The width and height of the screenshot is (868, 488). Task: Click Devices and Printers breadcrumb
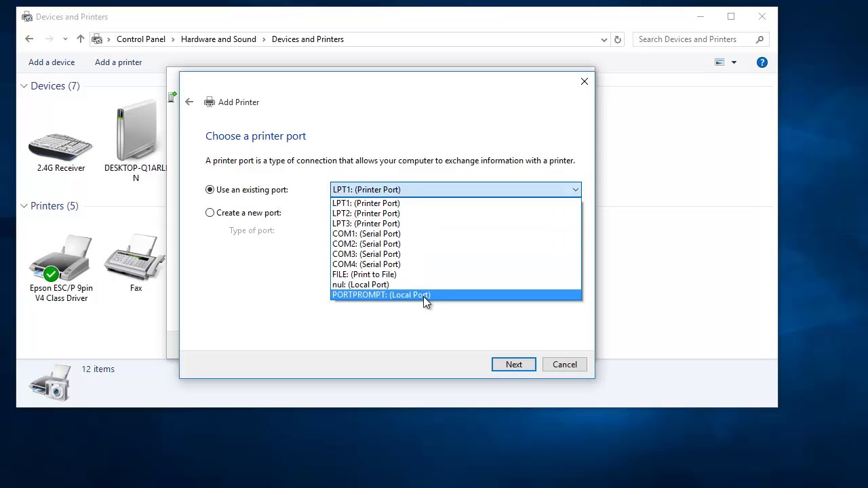click(308, 39)
